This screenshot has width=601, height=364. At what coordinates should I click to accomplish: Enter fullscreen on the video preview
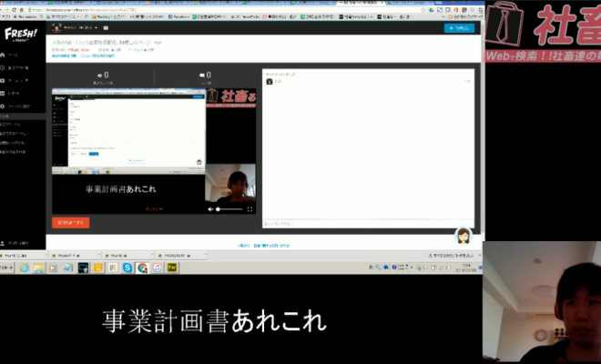pos(250,208)
